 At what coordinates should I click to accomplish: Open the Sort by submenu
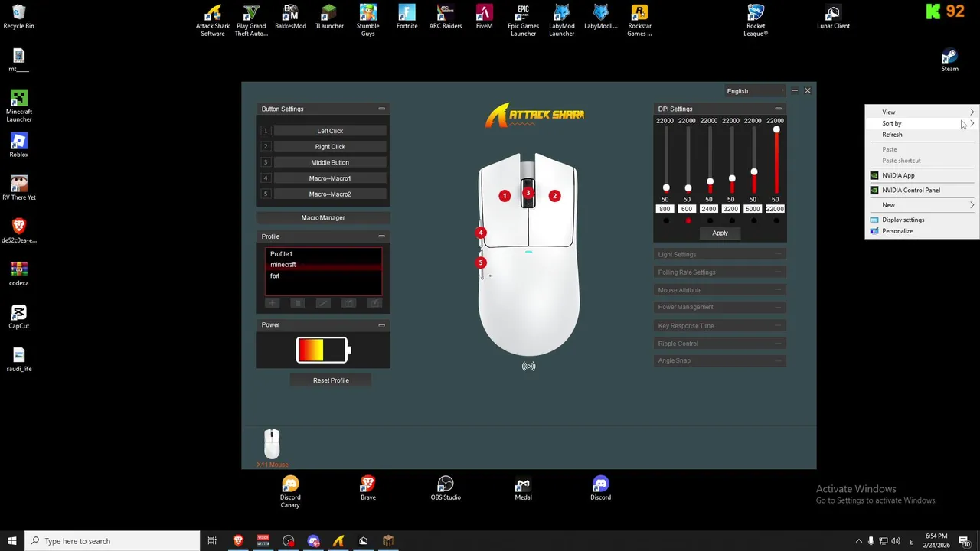[x=922, y=123]
